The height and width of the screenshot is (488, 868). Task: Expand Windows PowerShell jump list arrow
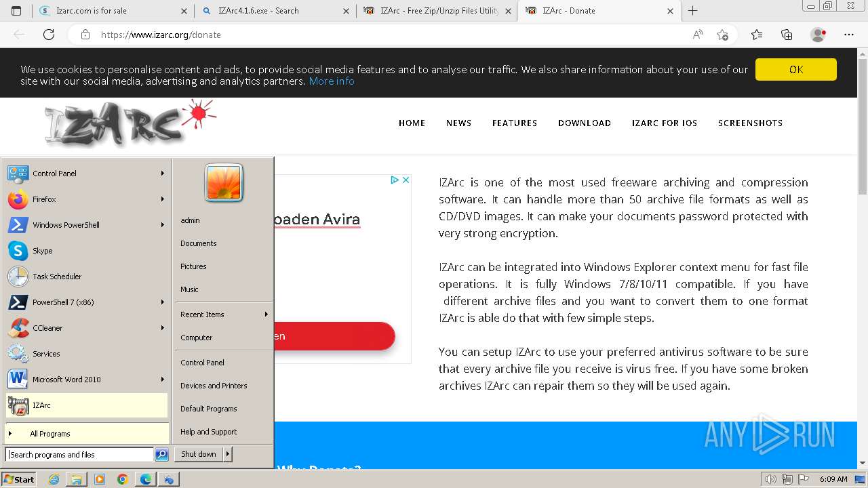163,225
